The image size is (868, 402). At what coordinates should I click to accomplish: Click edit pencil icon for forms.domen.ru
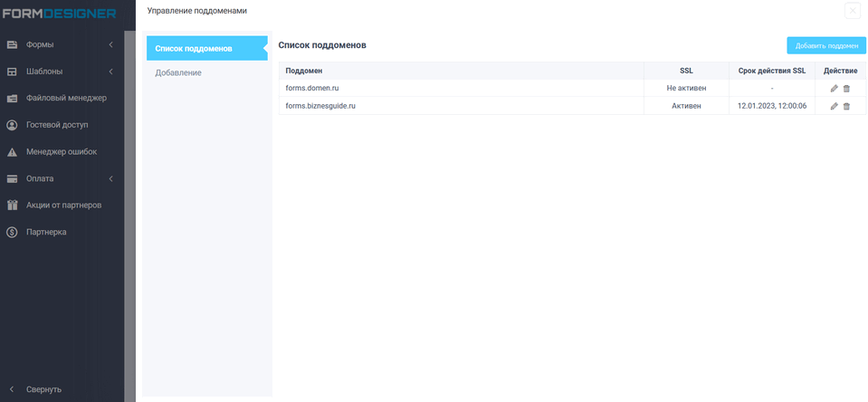[834, 89]
